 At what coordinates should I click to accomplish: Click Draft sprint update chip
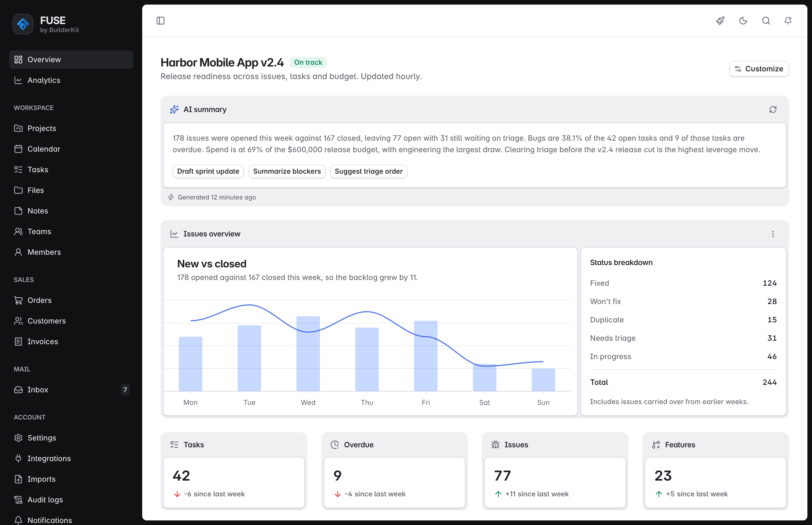click(x=208, y=171)
